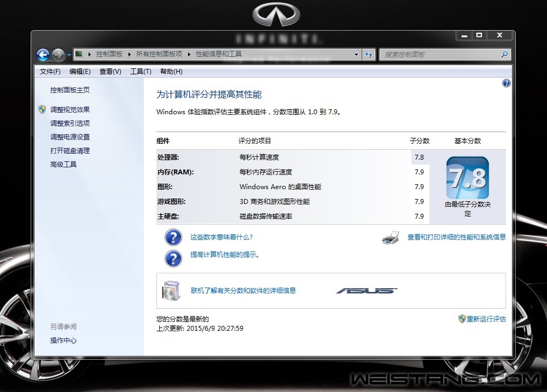Open 这些数字意味着什么? link
547x392 pixels.
[221, 237]
